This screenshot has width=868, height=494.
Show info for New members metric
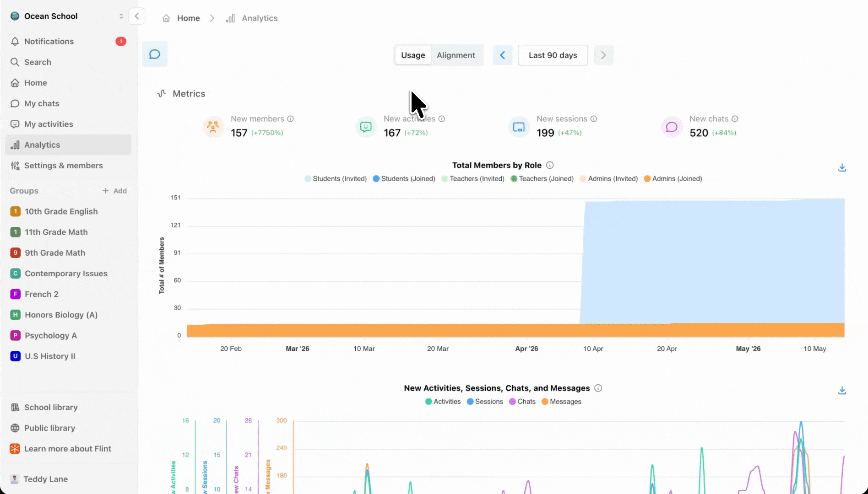290,119
